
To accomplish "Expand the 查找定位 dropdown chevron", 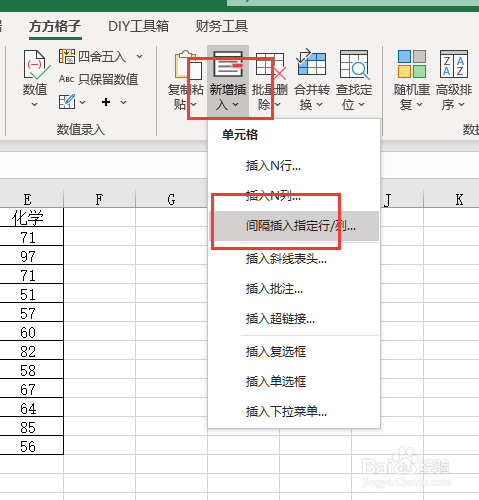I will click(361, 105).
